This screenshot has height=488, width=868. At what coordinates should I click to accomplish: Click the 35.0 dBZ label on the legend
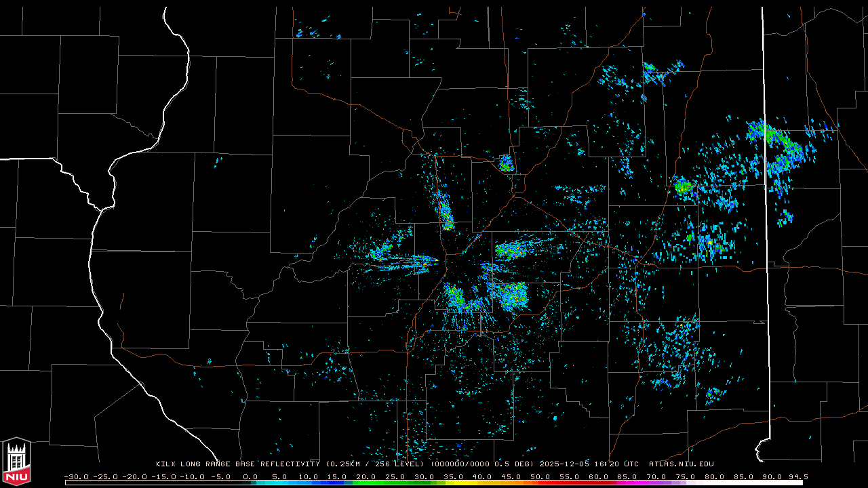tap(454, 476)
